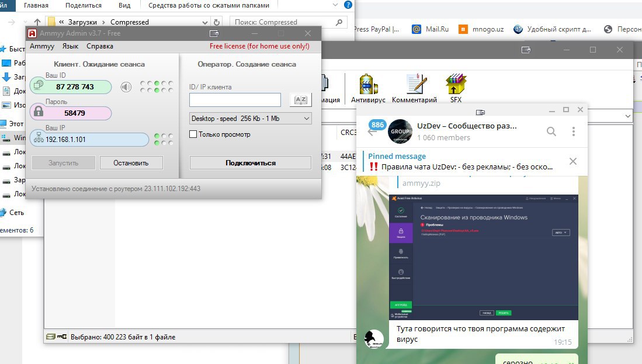Open the Avast screenshot in Telegram chat
Screen dimensions: 642x364
(x=484, y=257)
